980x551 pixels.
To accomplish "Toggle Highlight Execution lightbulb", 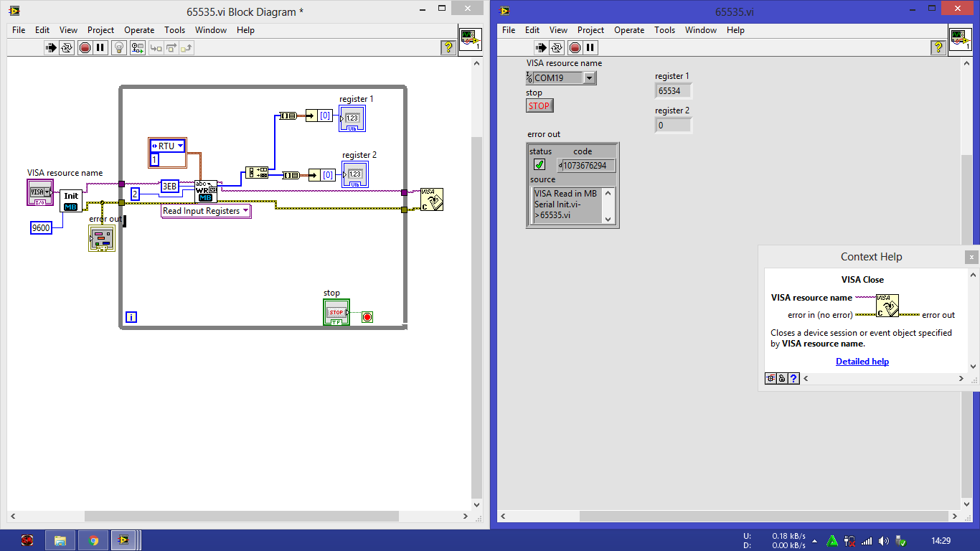I will pyautogui.click(x=119, y=48).
